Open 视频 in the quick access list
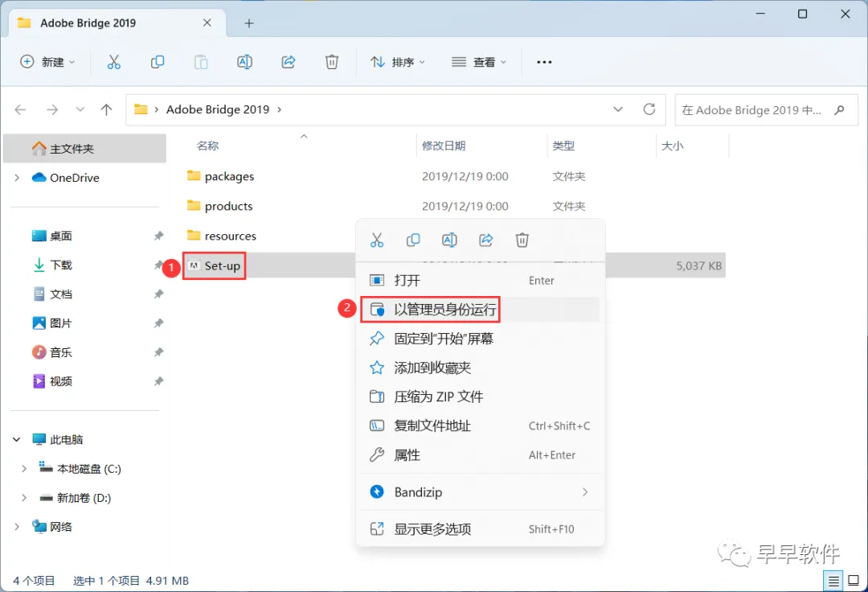Image resolution: width=868 pixels, height=592 pixels. coord(52,381)
